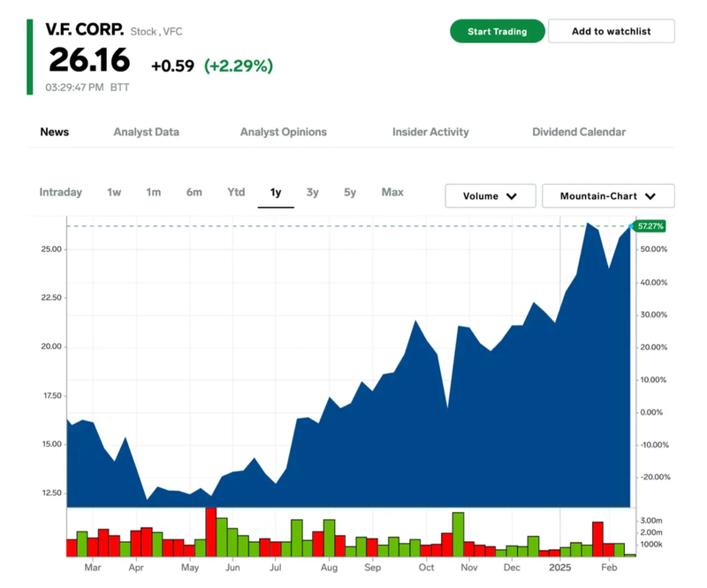
Task: Click the Mountain-Chart chevron arrow
Action: pos(650,196)
